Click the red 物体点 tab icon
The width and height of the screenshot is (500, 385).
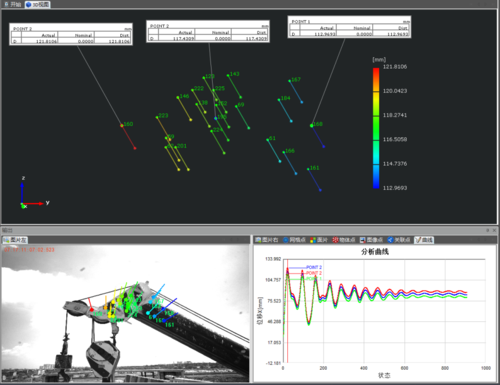[335, 240]
